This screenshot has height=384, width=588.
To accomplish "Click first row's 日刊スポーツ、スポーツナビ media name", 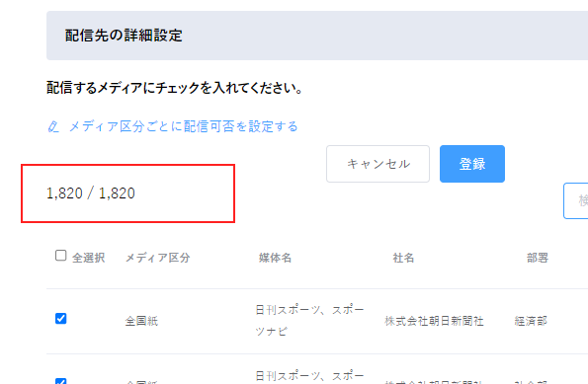I will tap(309, 321).
